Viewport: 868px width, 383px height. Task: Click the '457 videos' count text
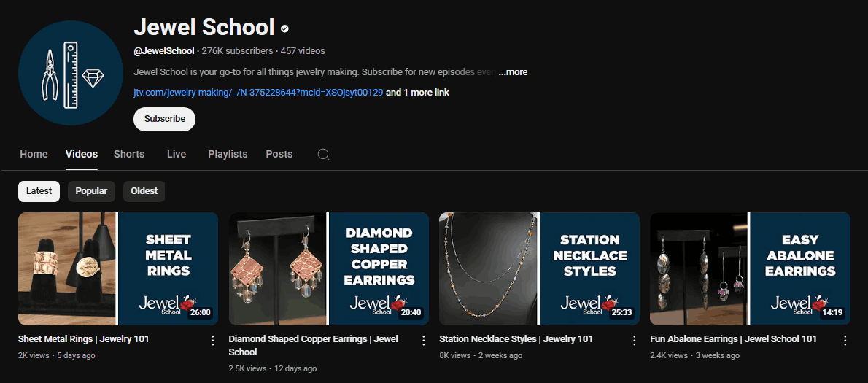[x=303, y=51]
